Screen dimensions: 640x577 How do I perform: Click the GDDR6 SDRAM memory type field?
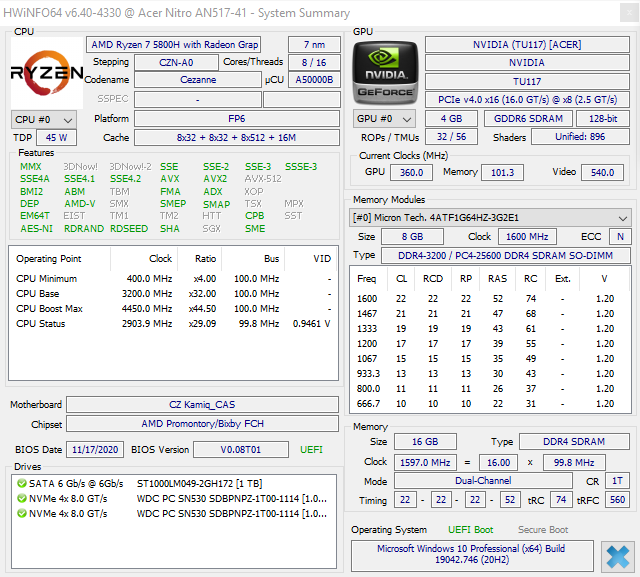pyautogui.click(x=528, y=119)
